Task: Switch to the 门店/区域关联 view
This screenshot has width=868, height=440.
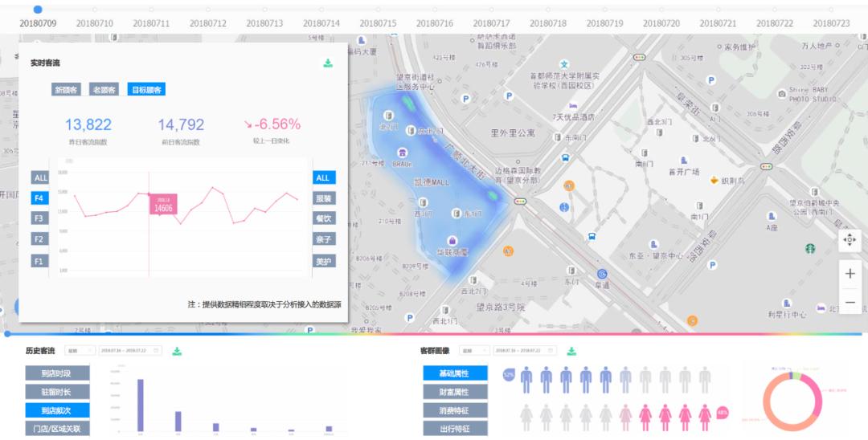Action: [x=57, y=429]
